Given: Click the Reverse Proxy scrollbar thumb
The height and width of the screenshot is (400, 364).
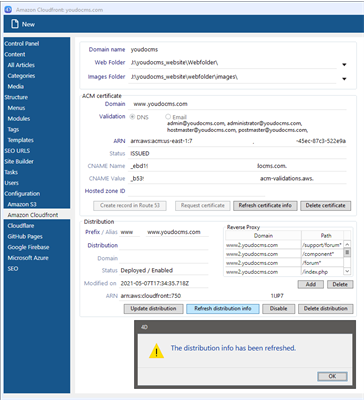Looking at the screenshot, I should [x=347, y=252].
